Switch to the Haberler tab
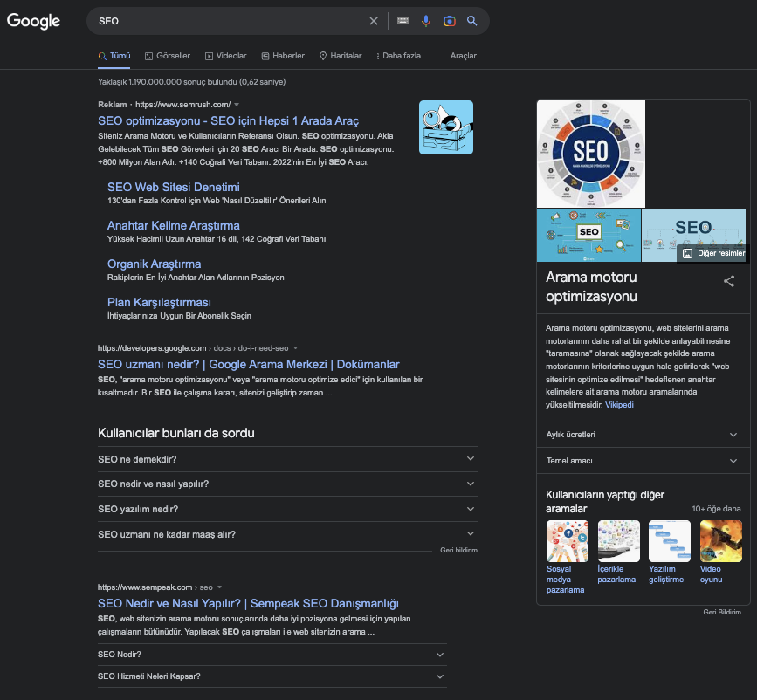This screenshot has height=700, width=757. pyautogui.click(x=283, y=56)
